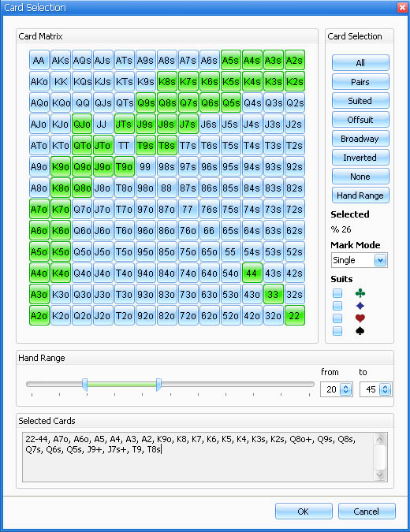This screenshot has width=410, height=532.
Task: Toggle the clubs suit checkbox
Action: coord(337,293)
